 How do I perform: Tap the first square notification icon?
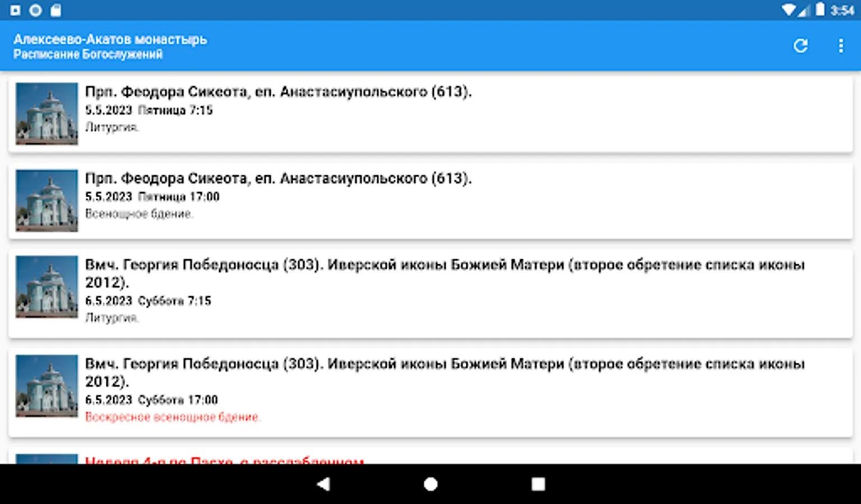click(15, 10)
